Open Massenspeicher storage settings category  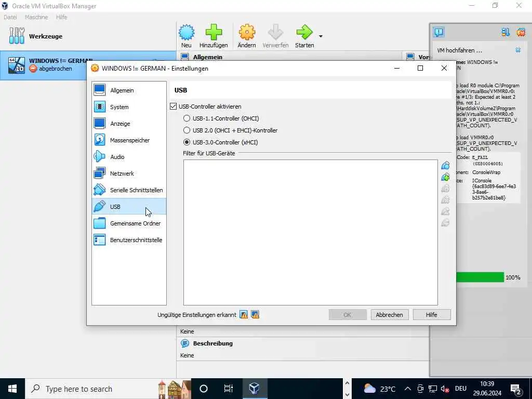click(129, 140)
